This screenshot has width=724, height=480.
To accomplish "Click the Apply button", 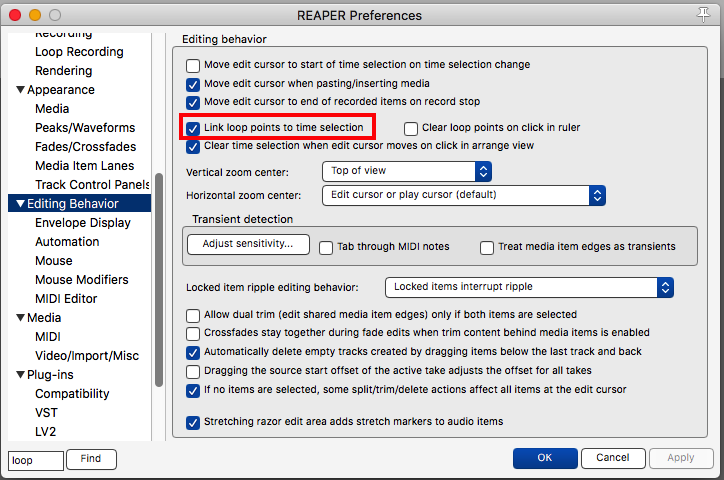I will 681,458.
